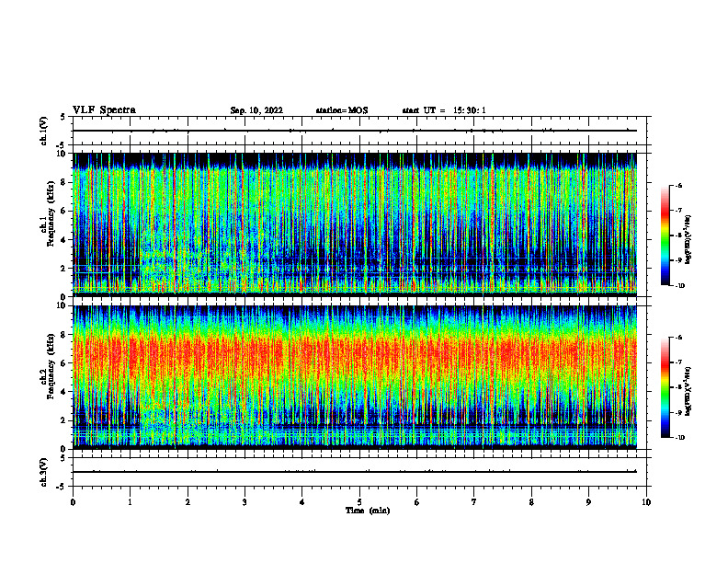Click the ch.2 colorbar log(PSD) label
This screenshot has height=563, width=728.
pyautogui.click(x=688, y=391)
